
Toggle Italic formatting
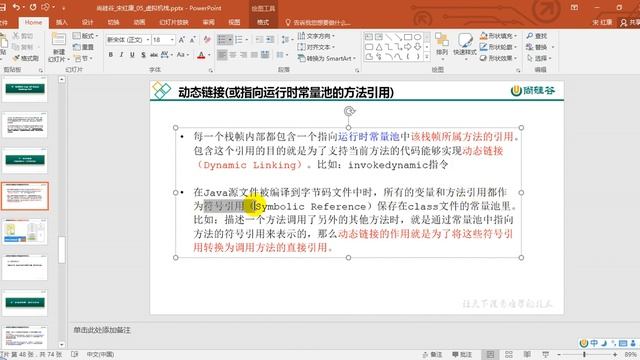tap(121, 55)
